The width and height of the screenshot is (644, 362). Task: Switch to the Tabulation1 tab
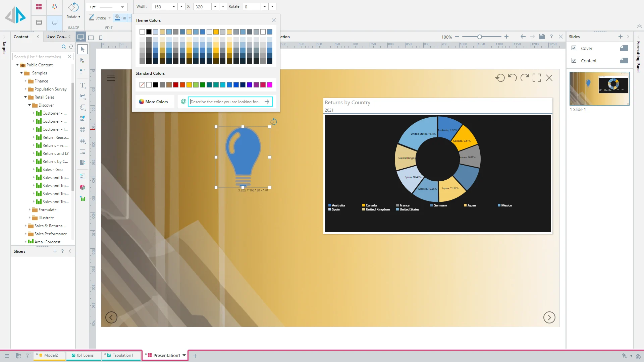(x=122, y=355)
